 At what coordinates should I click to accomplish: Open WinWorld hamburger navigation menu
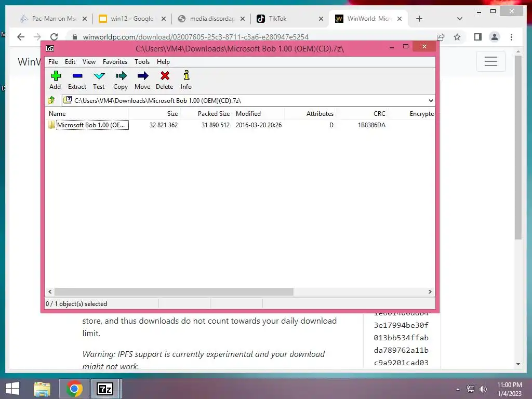click(490, 61)
